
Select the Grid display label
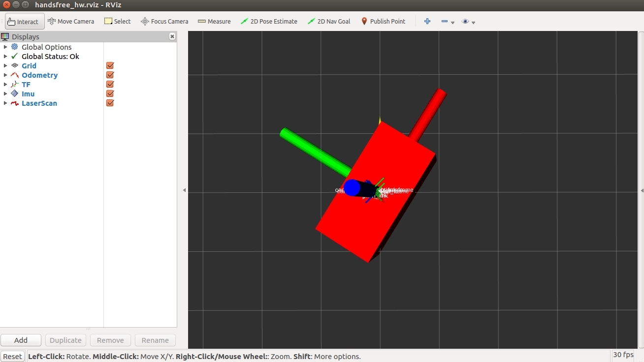29,65
